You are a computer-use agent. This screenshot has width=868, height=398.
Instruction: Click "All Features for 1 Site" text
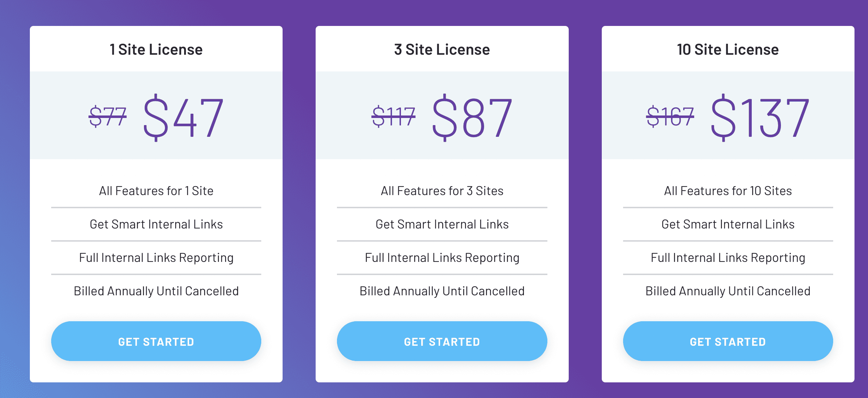pos(156,191)
